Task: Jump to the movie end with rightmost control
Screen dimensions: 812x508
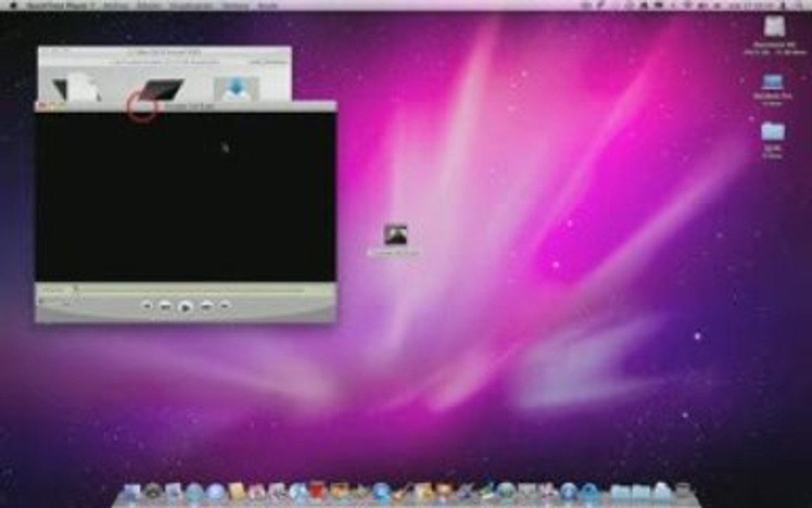Action: pos(223,306)
